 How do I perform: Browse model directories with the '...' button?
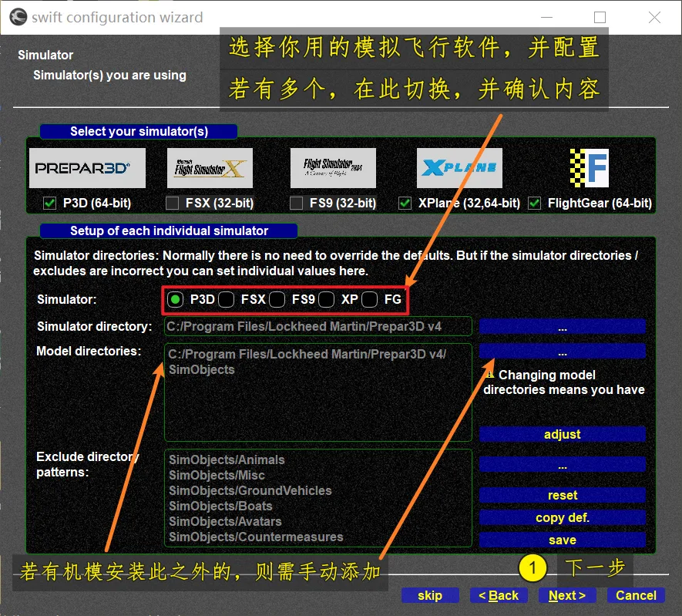563,351
